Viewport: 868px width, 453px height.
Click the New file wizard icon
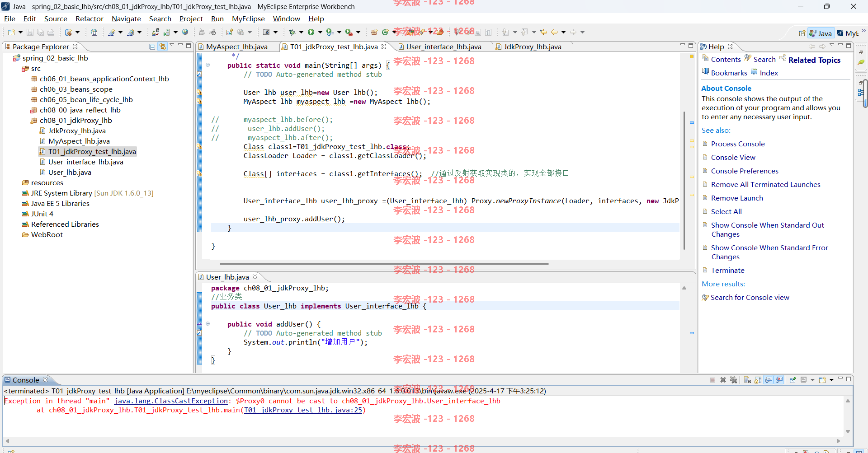(11, 32)
